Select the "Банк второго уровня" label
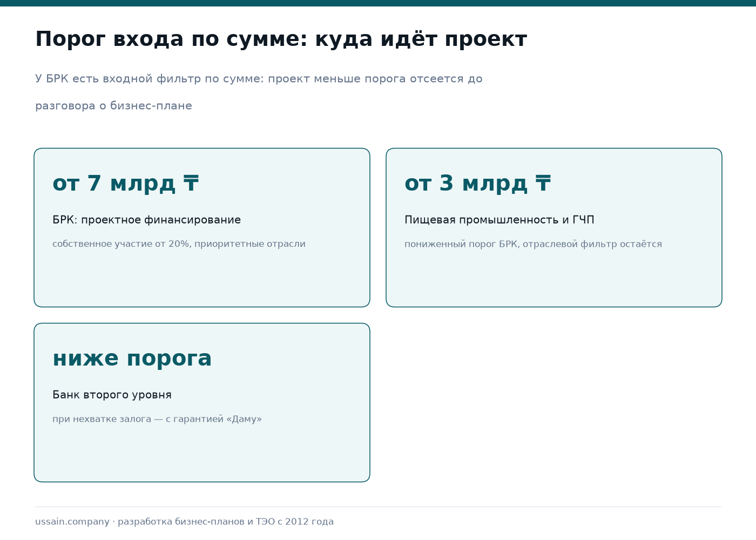The width and height of the screenshot is (756, 540). click(112, 395)
